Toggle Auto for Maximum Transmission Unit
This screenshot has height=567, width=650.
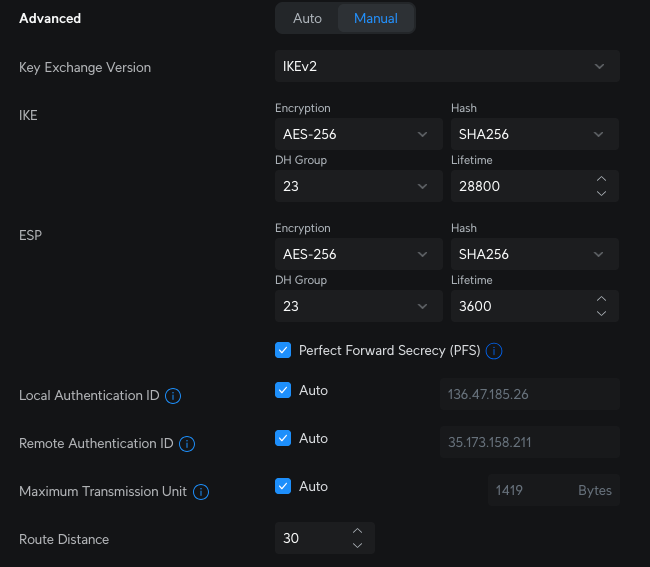point(283,486)
